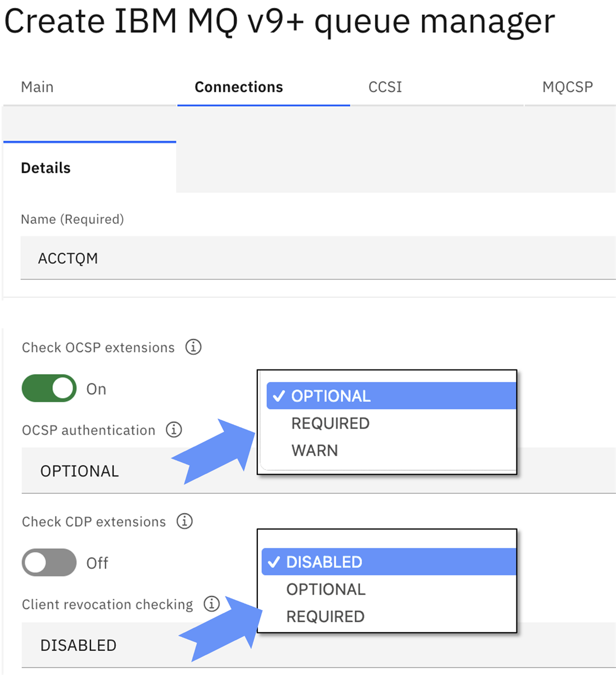
Task: Go to the MQCSP tab
Action: point(567,87)
